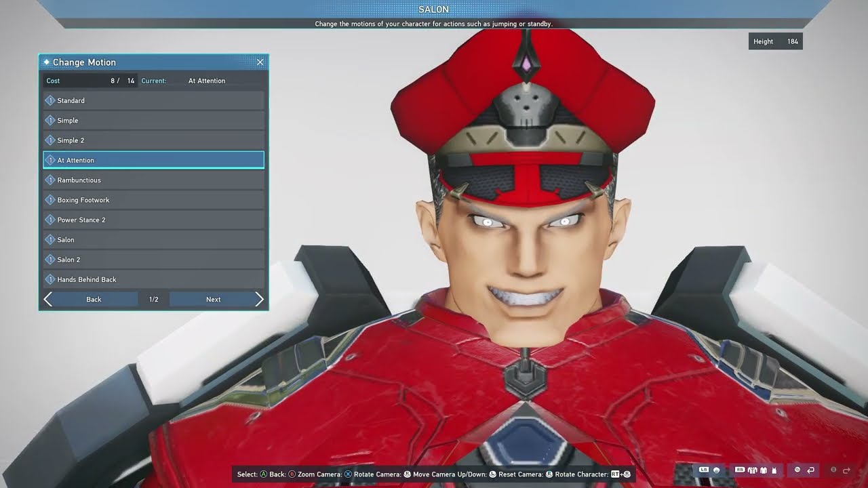The height and width of the screenshot is (488, 868).
Task: Click the SALON title at top
Action: click(434, 9)
